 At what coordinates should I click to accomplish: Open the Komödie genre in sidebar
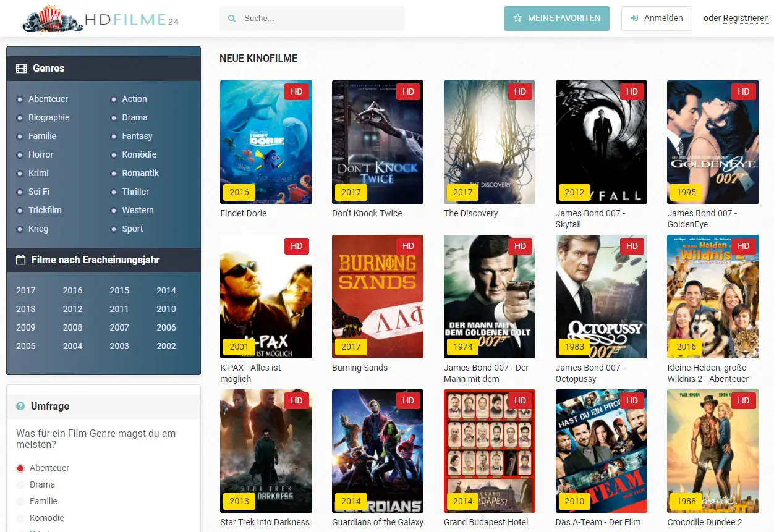(x=139, y=154)
